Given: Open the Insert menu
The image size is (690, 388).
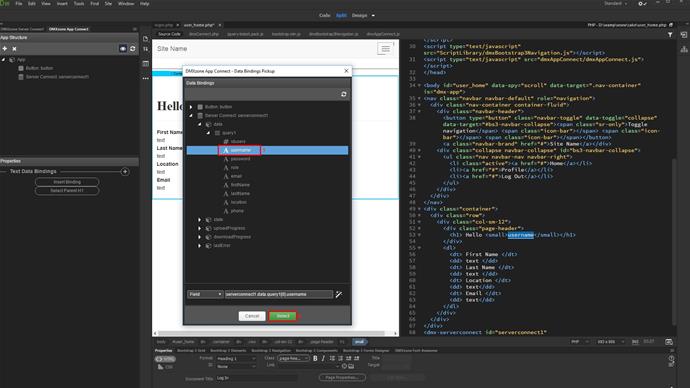Looking at the screenshot, I should (62, 4).
